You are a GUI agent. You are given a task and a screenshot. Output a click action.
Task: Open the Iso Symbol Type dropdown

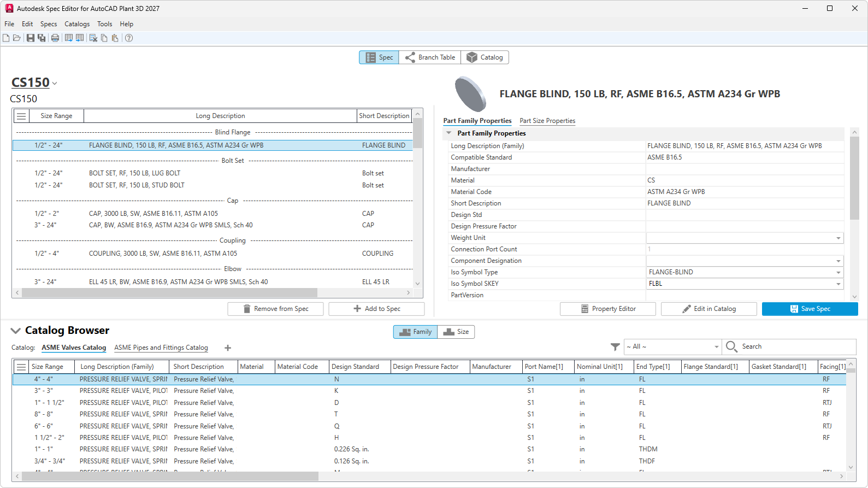(x=838, y=273)
